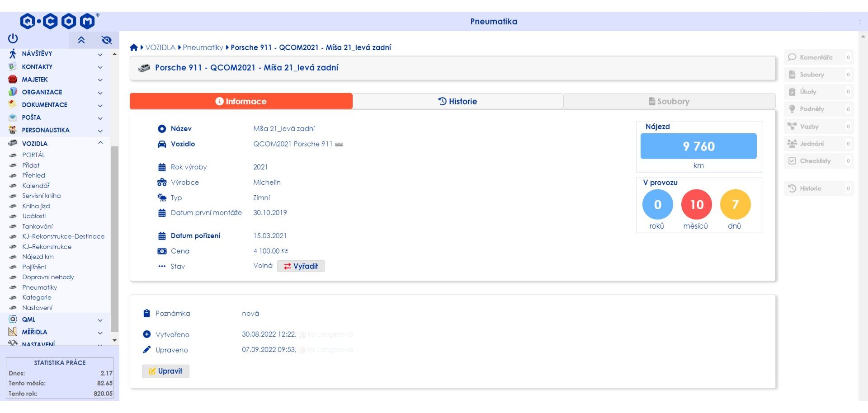Open the Checklisty side panel

point(818,161)
